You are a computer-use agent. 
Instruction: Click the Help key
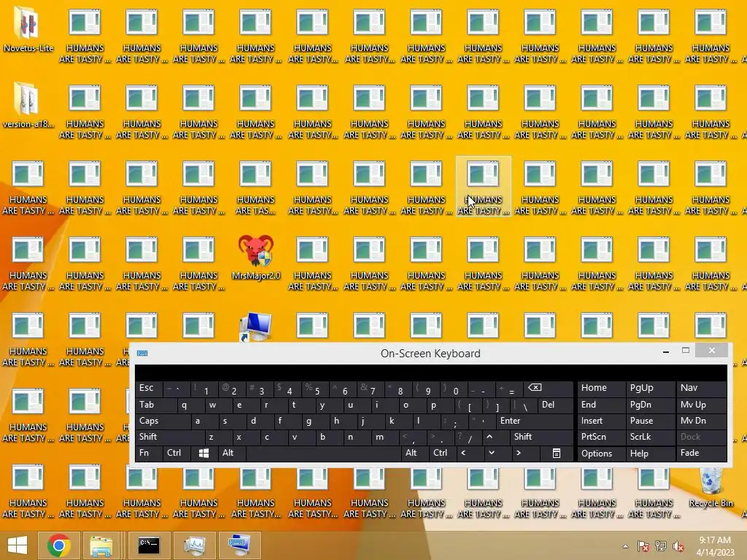(x=650, y=454)
